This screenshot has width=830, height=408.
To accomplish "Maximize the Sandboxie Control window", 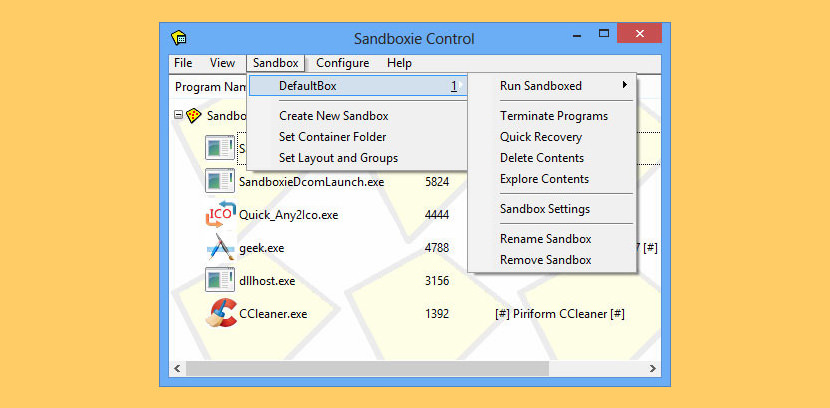I will coord(603,34).
